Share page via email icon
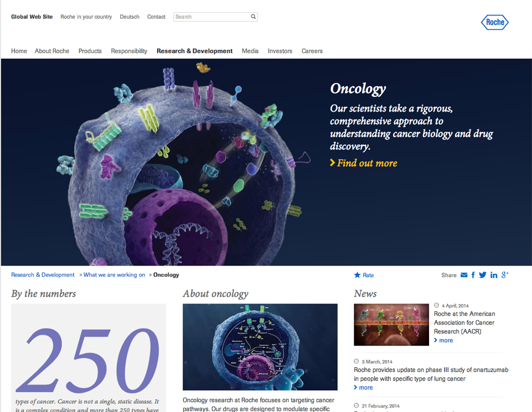This screenshot has width=532, height=412. point(464,275)
